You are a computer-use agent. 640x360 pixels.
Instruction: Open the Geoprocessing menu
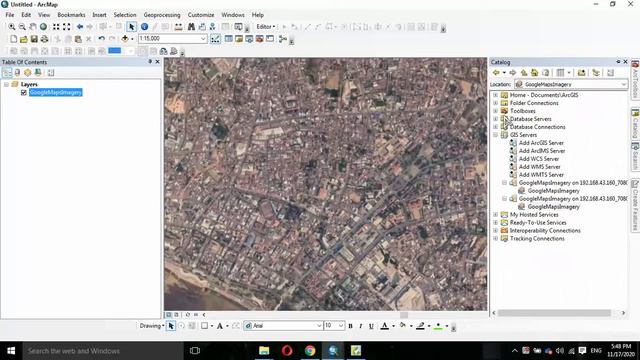click(x=162, y=15)
